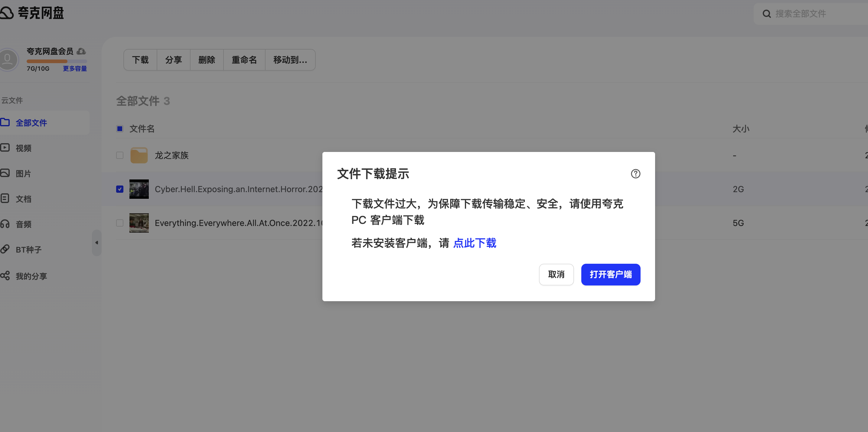This screenshot has width=868, height=432.
Task: Click 取消 to dismiss the dialog
Action: pyautogui.click(x=556, y=275)
